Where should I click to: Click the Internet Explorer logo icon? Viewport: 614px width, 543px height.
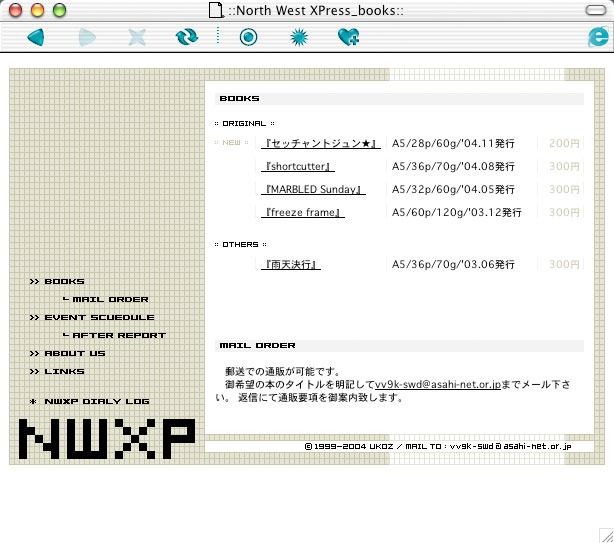[x=598, y=38]
